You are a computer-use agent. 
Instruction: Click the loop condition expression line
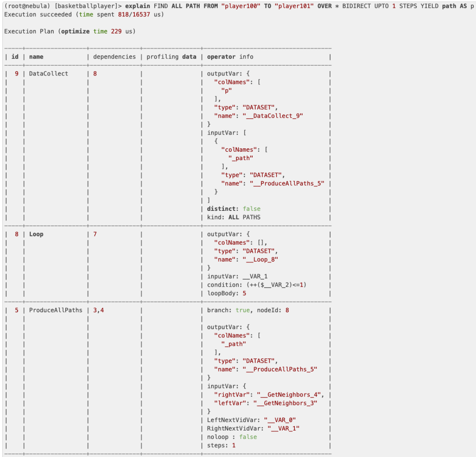click(x=257, y=285)
